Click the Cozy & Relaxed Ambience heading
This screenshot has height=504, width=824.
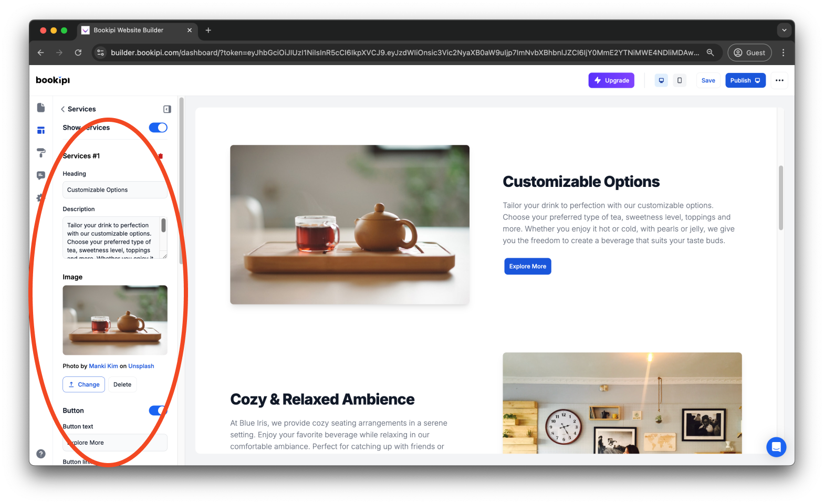tap(322, 400)
